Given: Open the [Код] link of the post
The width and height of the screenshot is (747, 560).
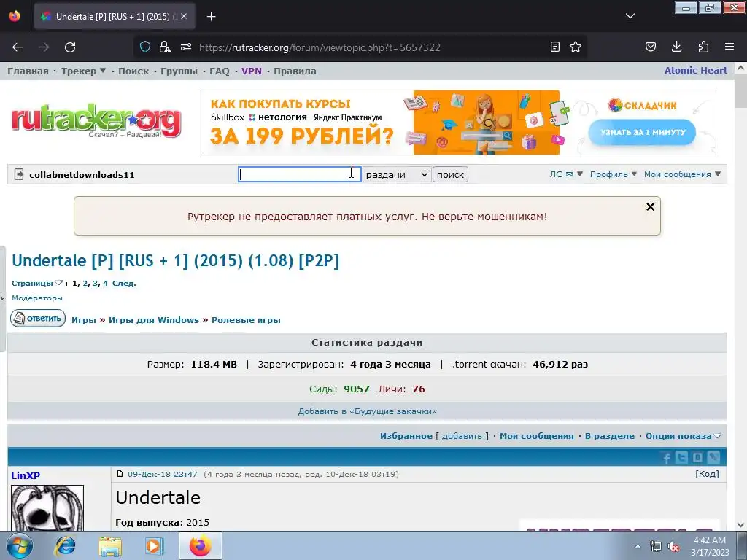Looking at the screenshot, I should (707, 474).
